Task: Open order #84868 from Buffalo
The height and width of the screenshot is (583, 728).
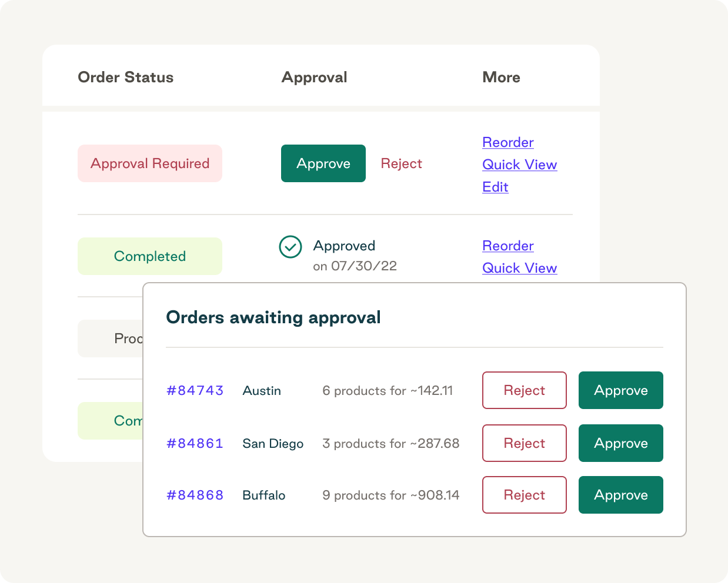Action: pyautogui.click(x=195, y=495)
